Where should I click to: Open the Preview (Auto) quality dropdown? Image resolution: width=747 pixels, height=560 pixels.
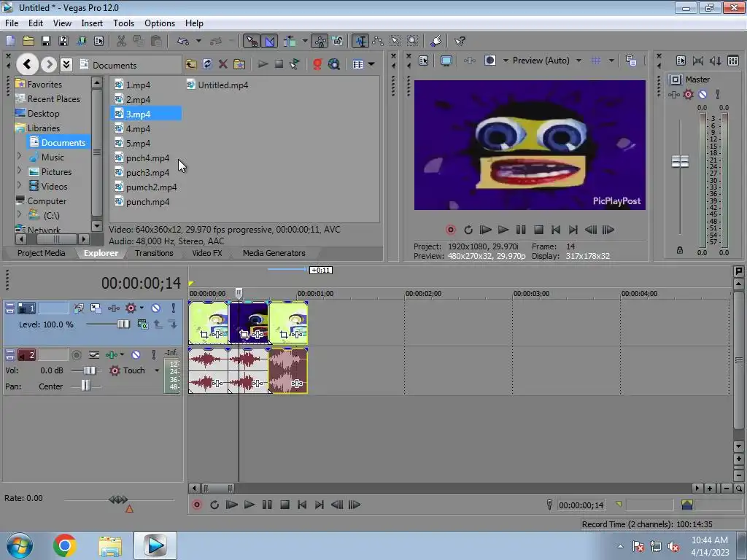[578, 61]
